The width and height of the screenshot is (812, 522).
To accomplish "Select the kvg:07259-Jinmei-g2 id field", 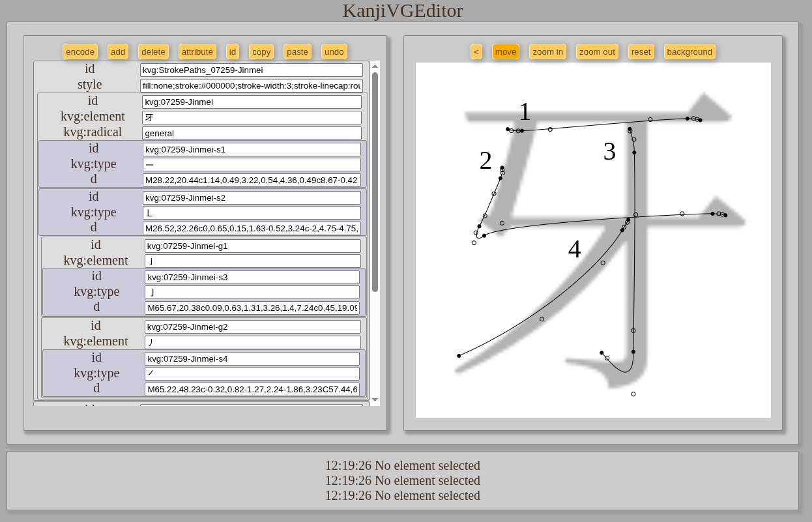I will pyautogui.click(x=253, y=326).
